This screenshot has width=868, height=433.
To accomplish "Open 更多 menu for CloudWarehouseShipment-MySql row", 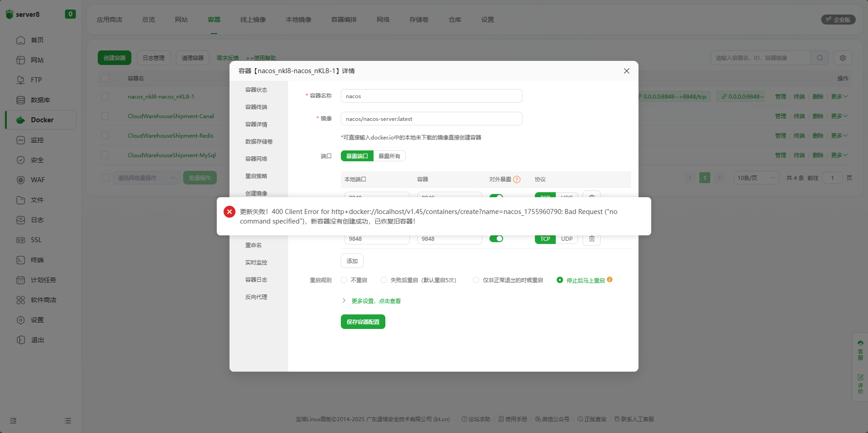I will pos(839,155).
